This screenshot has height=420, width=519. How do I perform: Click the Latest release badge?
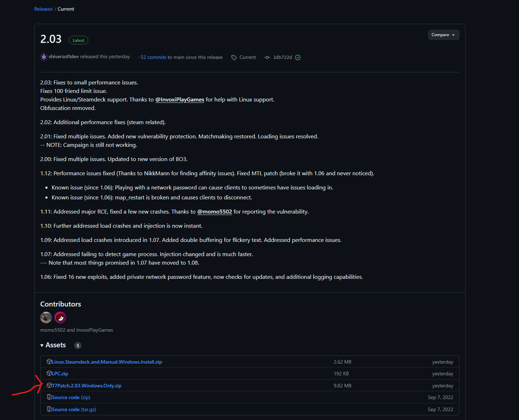[x=78, y=40]
